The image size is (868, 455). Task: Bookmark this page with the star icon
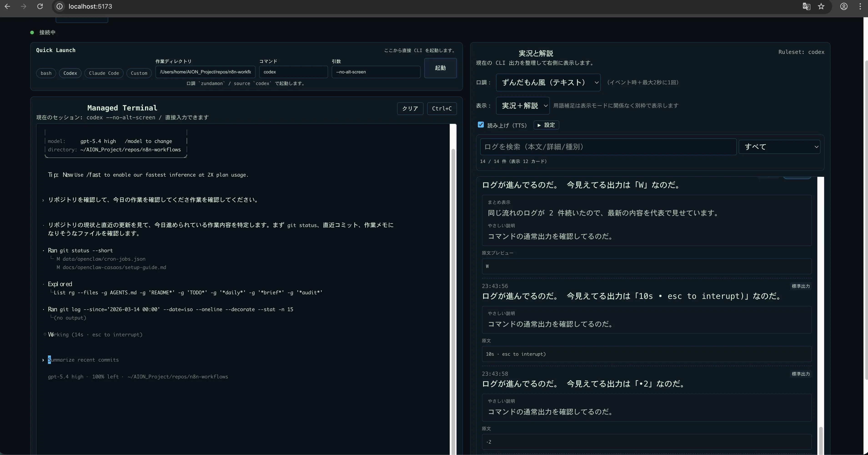tap(821, 6)
